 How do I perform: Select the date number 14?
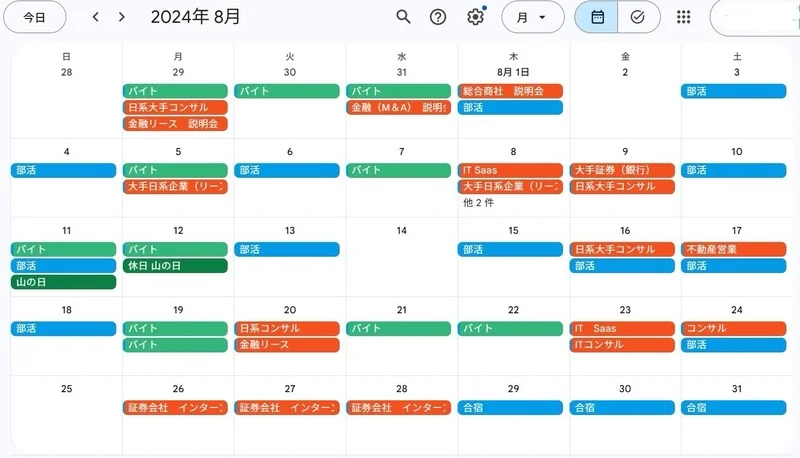coord(402,231)
